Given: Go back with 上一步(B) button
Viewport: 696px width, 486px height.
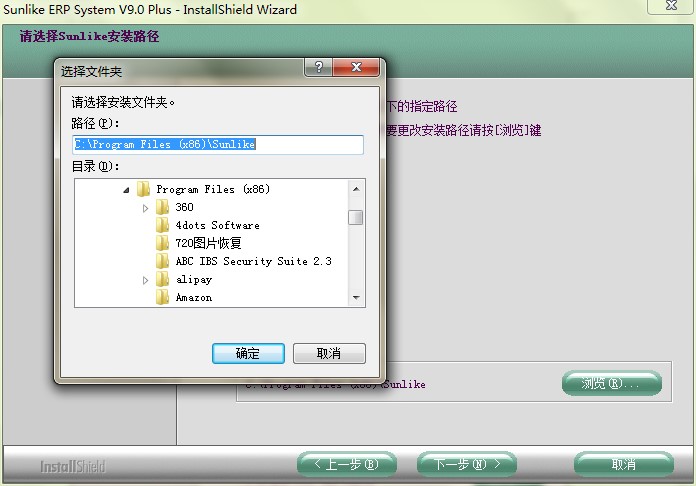Looking at the screenshot, I should pos(346,465).
